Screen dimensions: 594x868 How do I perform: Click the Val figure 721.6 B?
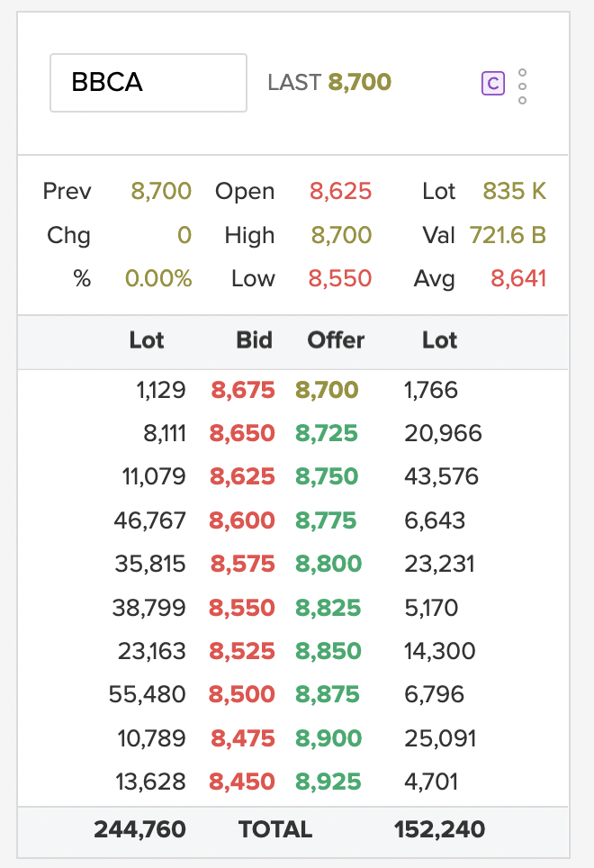(508, 235)
